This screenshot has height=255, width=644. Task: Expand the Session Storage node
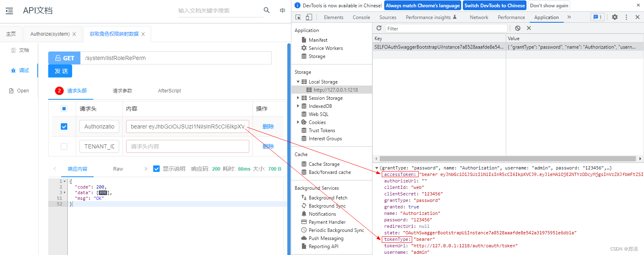pyautogui.click(x=298, y=98)
